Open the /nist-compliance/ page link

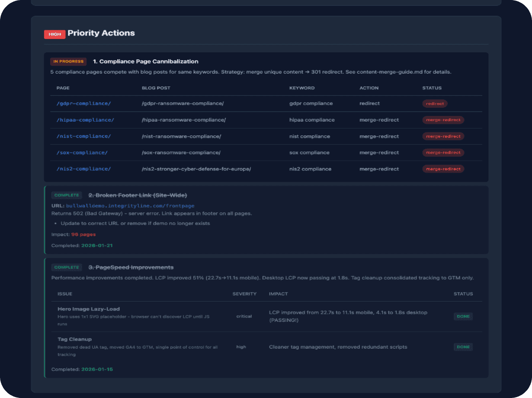[83, 136]
